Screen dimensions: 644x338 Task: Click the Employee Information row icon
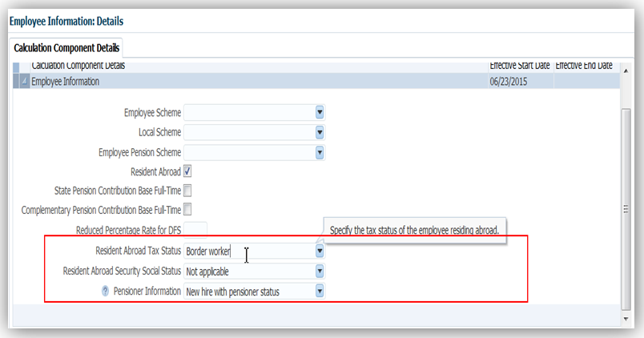click(23, 81)
